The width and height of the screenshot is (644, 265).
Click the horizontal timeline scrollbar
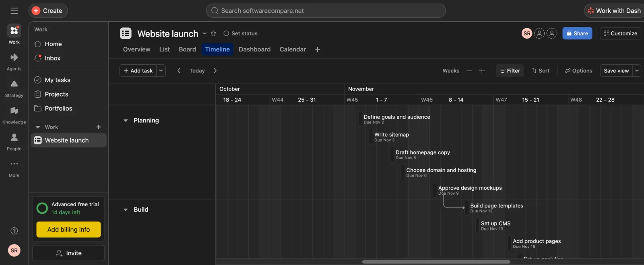click(436, 262)
